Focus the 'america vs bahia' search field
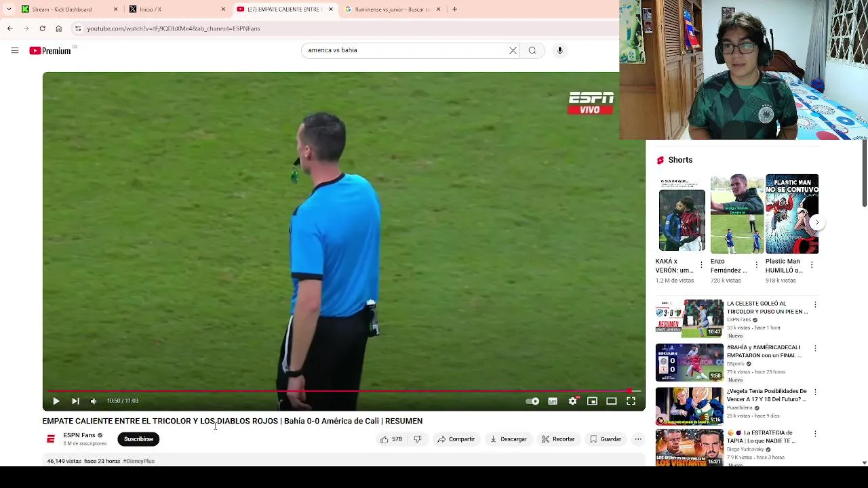Screen dimensions: 868x488 coord(405,50)
